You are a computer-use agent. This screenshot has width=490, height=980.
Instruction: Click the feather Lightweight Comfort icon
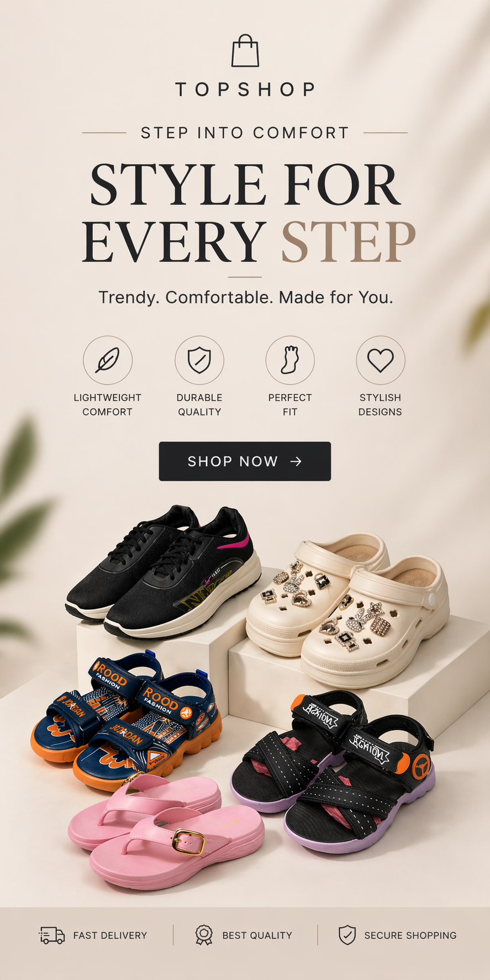108,360
